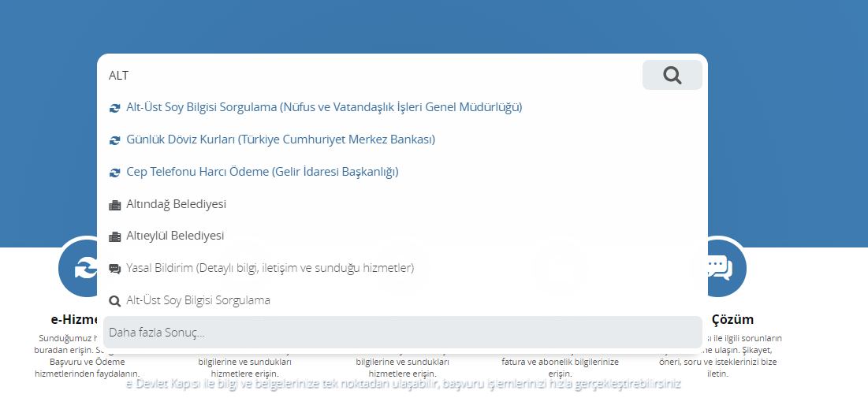This screenshot has height=398, width=868.
Task: Choose Cep Telefonu Harcı Ödeme suggestion
Action: point(263,172)
